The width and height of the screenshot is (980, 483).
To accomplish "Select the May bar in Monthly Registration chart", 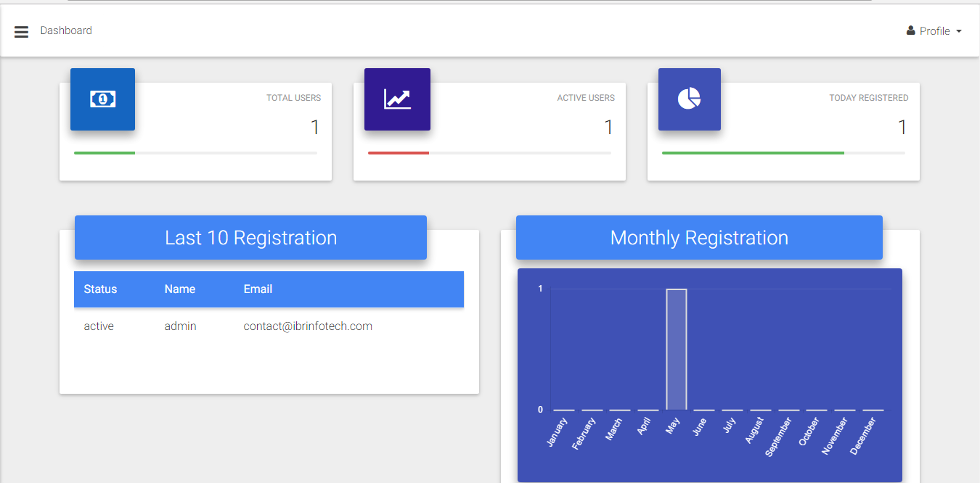I will point(676,348).
